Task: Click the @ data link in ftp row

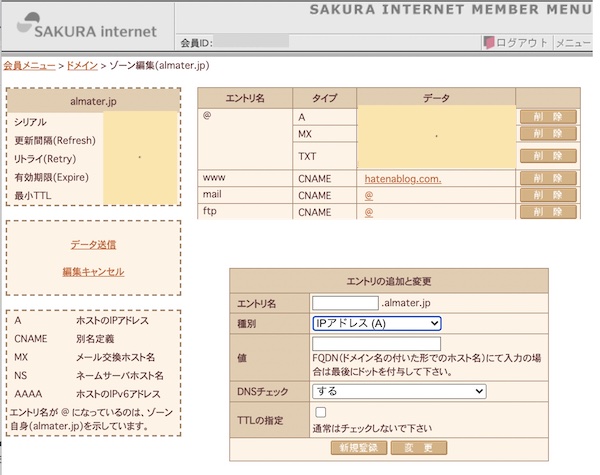Action: point(368,212)
